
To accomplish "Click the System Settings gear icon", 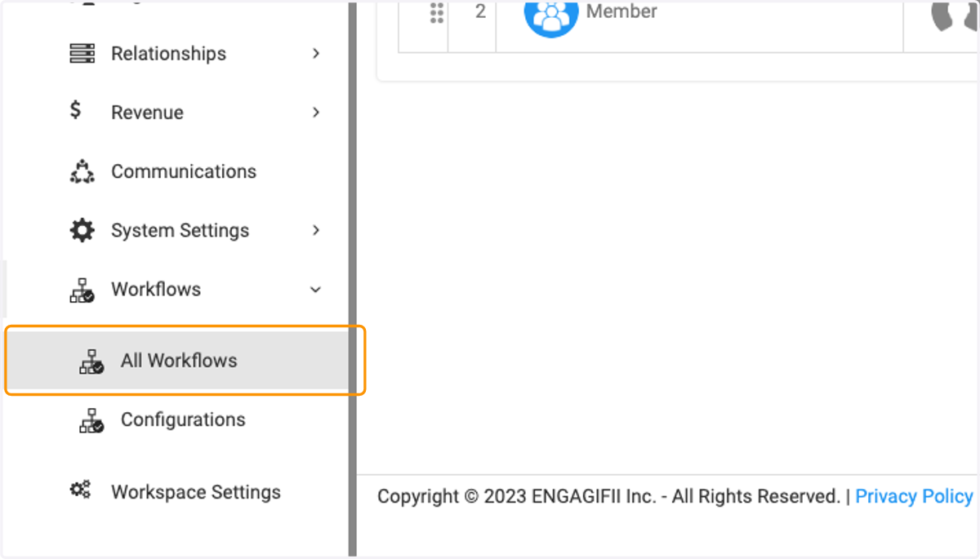I will tap(82, 230).
